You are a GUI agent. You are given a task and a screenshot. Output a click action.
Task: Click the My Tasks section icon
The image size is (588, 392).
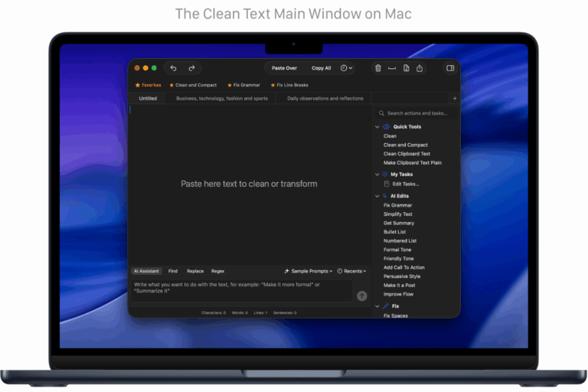pyautogui.click(x=385, y=174)
